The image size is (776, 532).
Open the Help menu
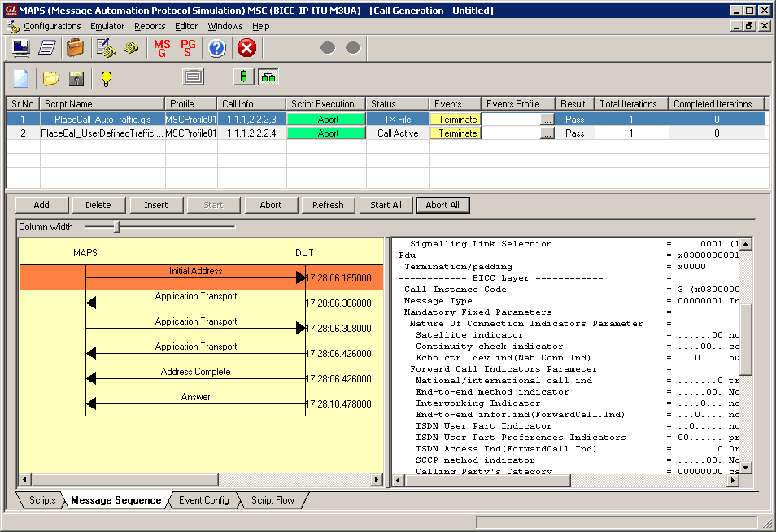[x=261, y=26]
